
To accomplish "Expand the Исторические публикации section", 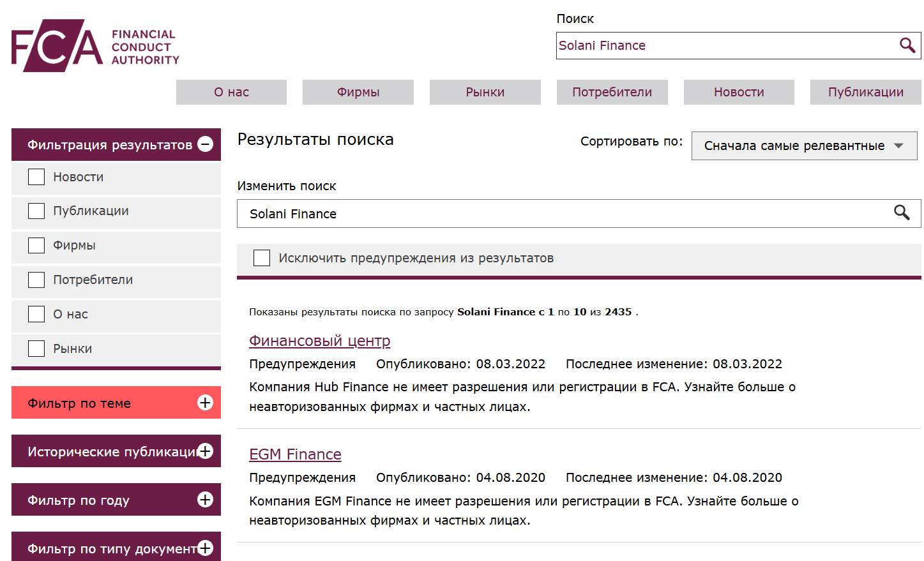I will (205, 451).
